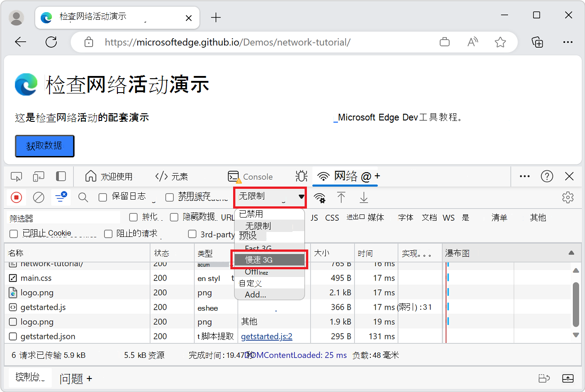Filter requests by 字体 type
This screenshot has width=585, height=392.
pos(405,218)
